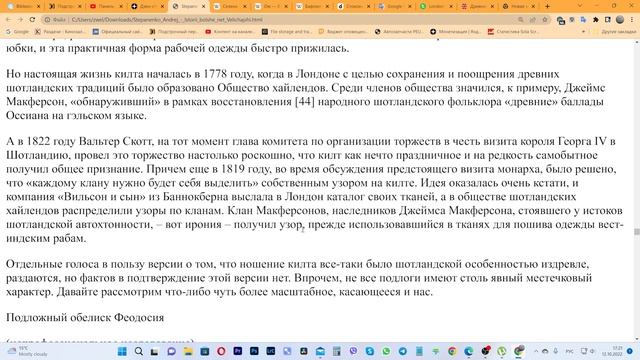This screenshot has width=640, height=360.
Task: Open Task View from the taskbar
Action: 155,351
